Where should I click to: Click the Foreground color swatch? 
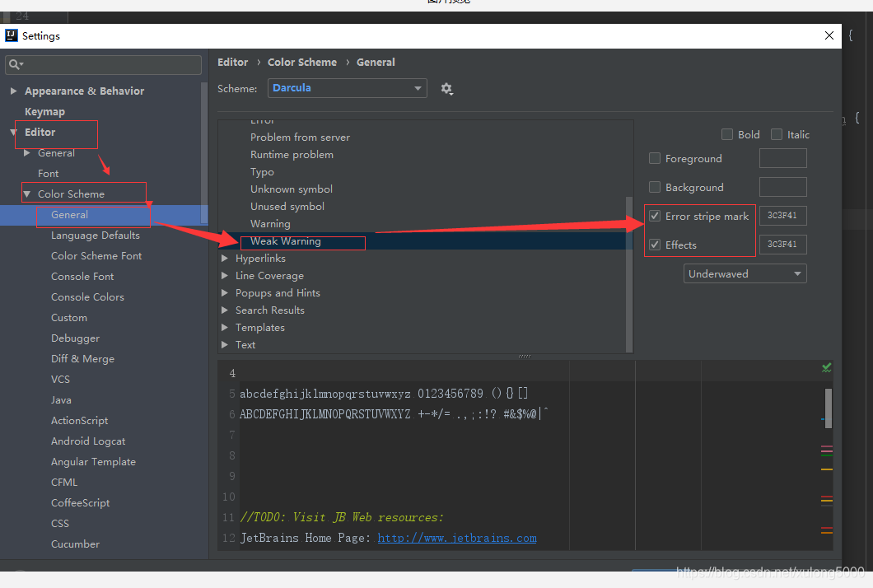pos(782,158)
